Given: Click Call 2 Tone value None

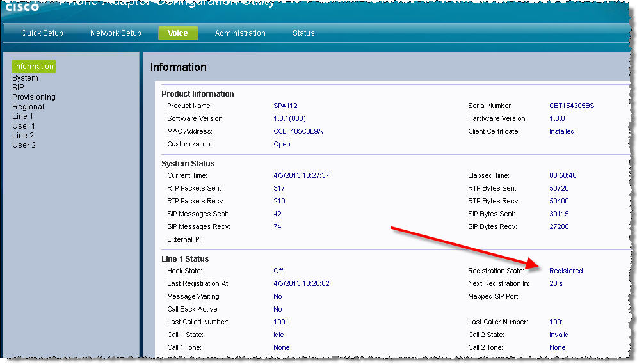Looking at the screenshot, I should point(558,347).
